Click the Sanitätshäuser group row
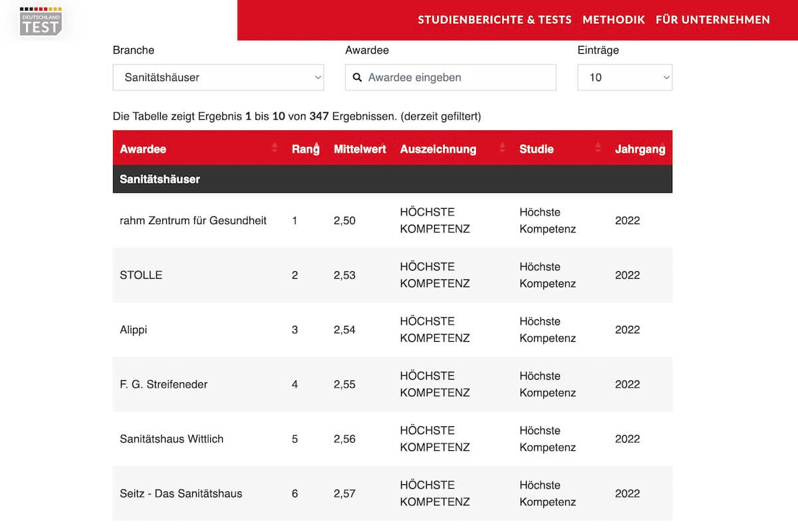This screenshot has width=798, height=532. click(x=392, y=179)
